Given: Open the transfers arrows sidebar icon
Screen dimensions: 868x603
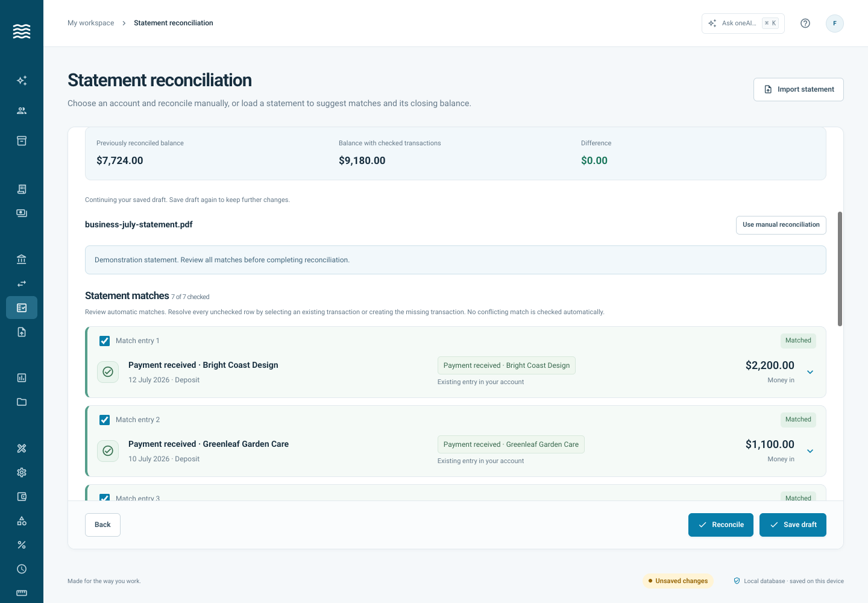Looking at the screenshot, I should 22,283.
